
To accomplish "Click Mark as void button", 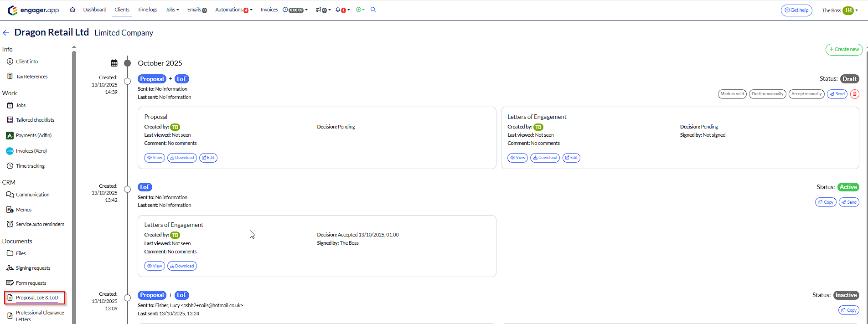I will click(732, 94).
